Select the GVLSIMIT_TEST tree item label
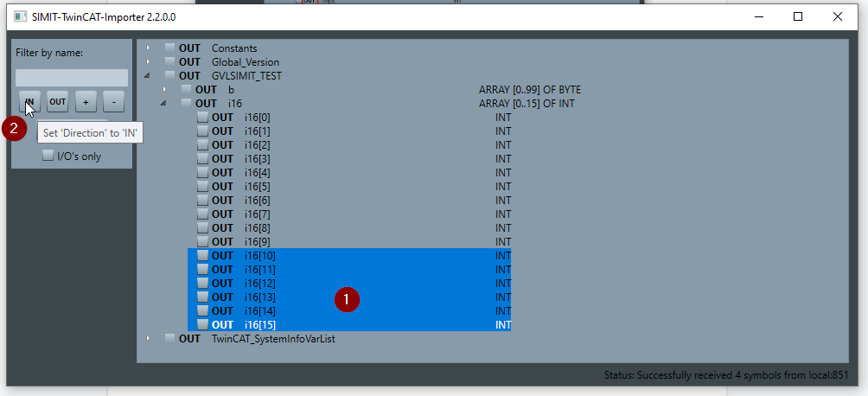This screenshot has height=396, width=868. [246, 76]
